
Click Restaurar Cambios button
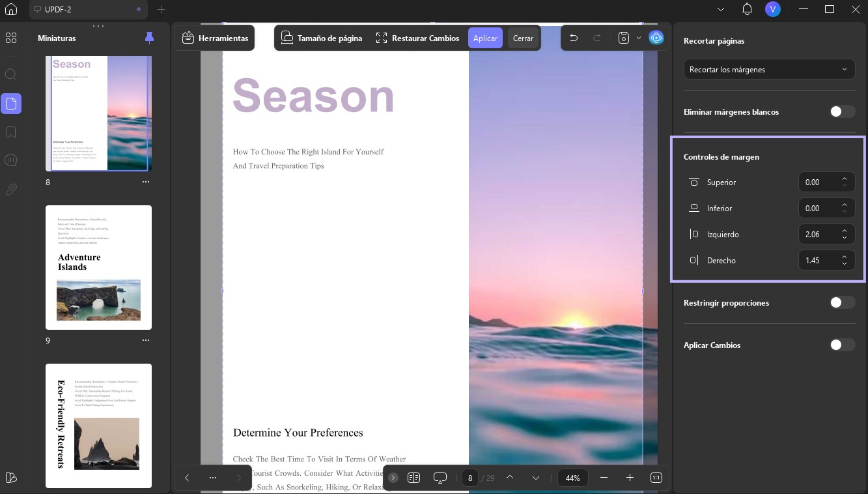click(x=417, y=38)
